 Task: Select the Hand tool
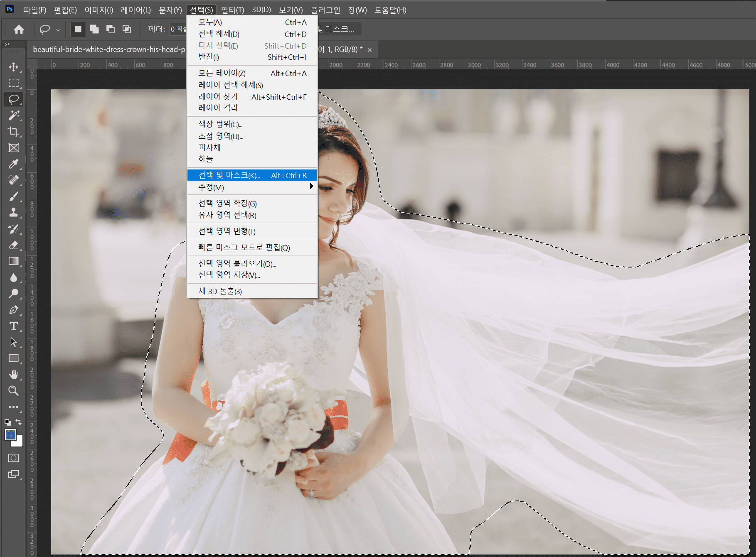click(14, 375)
